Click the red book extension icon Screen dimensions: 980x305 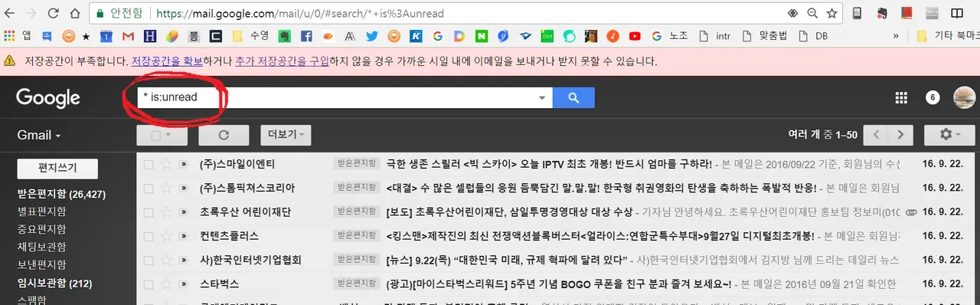[907, 13]
